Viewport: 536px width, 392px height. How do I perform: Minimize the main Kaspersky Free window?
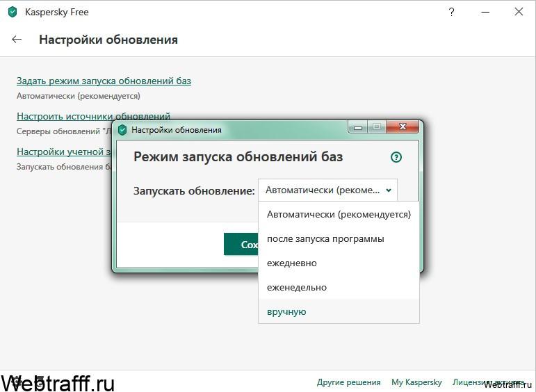point(485,12)
